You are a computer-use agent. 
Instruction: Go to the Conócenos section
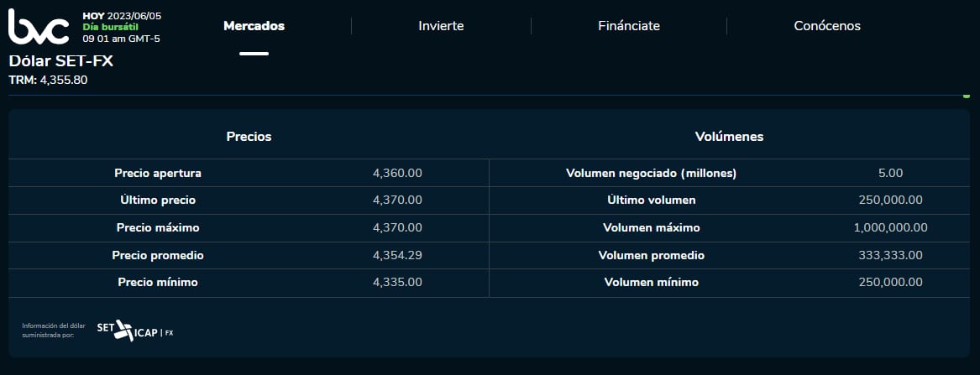click(x=827, y=26)
